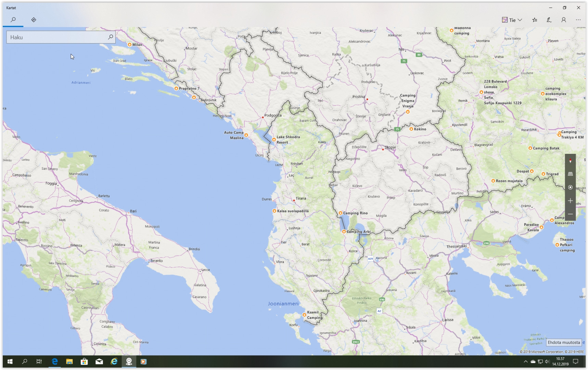Image resolution: width=588 pixels, height=370 pixels.
Task: Open the Microsoft Store taskbar icon
Action: (x=84, y=361)
